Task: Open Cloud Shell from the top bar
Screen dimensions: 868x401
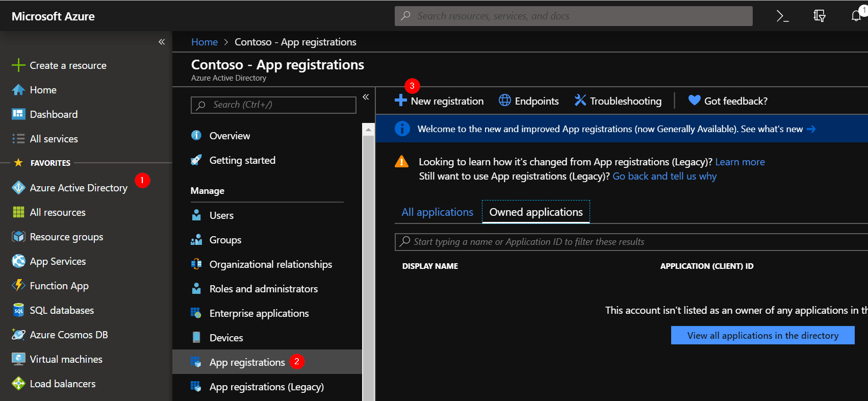Action: point(782,16)
